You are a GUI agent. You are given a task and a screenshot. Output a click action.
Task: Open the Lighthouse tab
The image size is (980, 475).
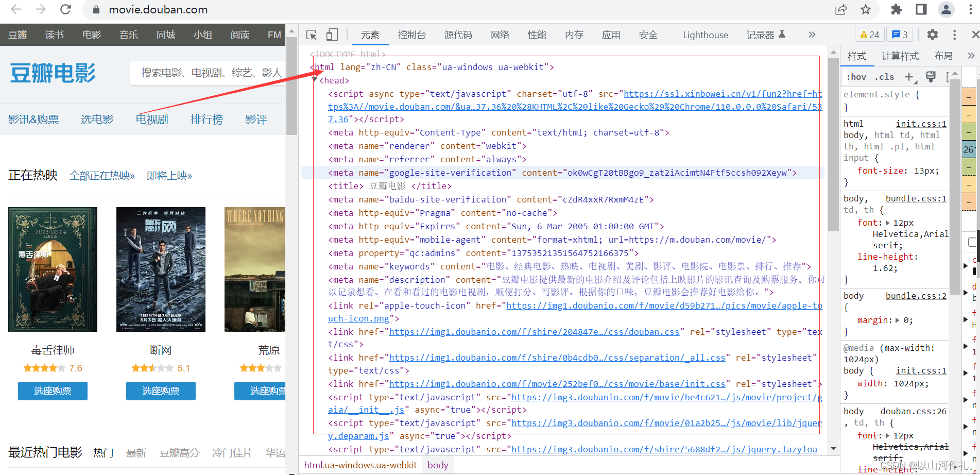705,35
